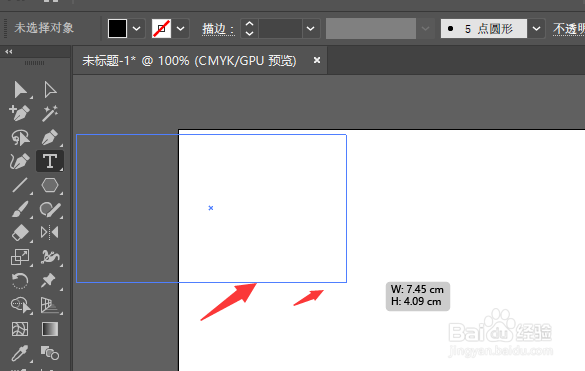Select the Perspective Grid tool
Image resolution: width=585 pixels, height=371 pixels.
tap(50, 305)
